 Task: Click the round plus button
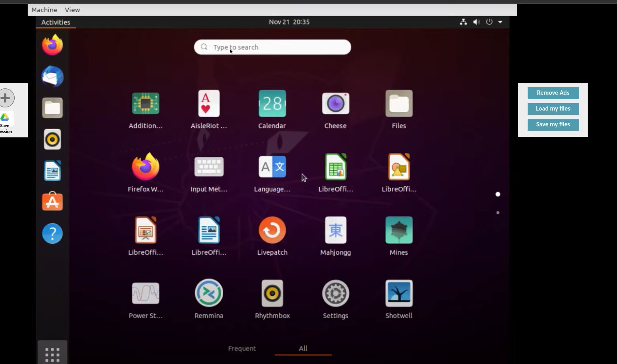6,98
